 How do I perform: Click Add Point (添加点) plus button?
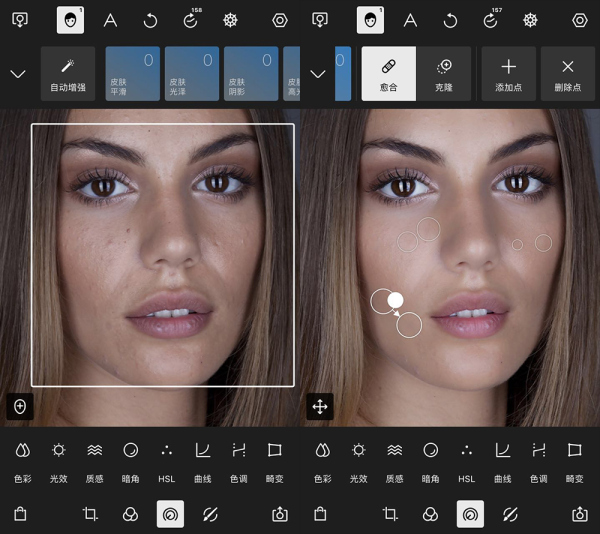pyautogui.click(x=508, y=73)
